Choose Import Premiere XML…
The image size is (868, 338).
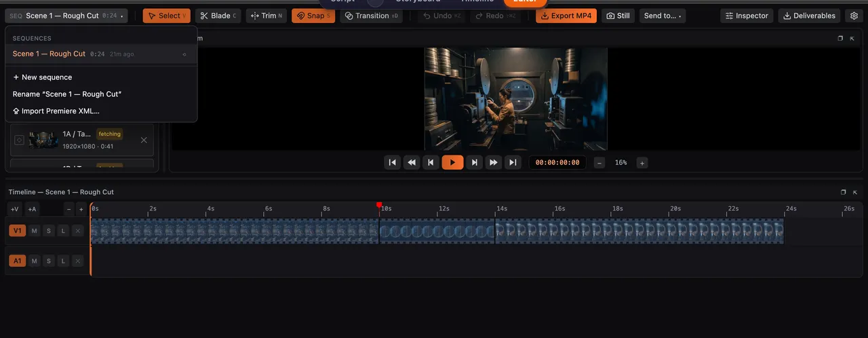(101, 111)
